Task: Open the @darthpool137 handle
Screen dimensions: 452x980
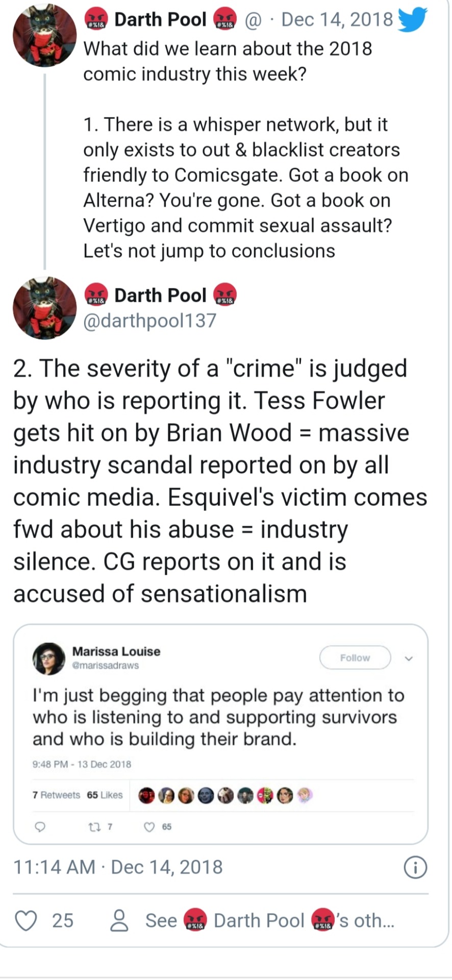Action: click(x=150, y=321)
